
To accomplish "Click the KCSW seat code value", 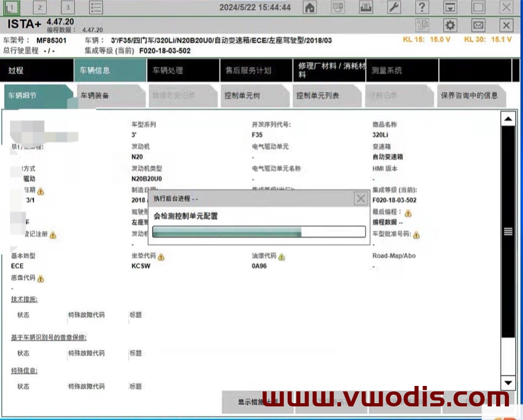I will tap(141, 266).
